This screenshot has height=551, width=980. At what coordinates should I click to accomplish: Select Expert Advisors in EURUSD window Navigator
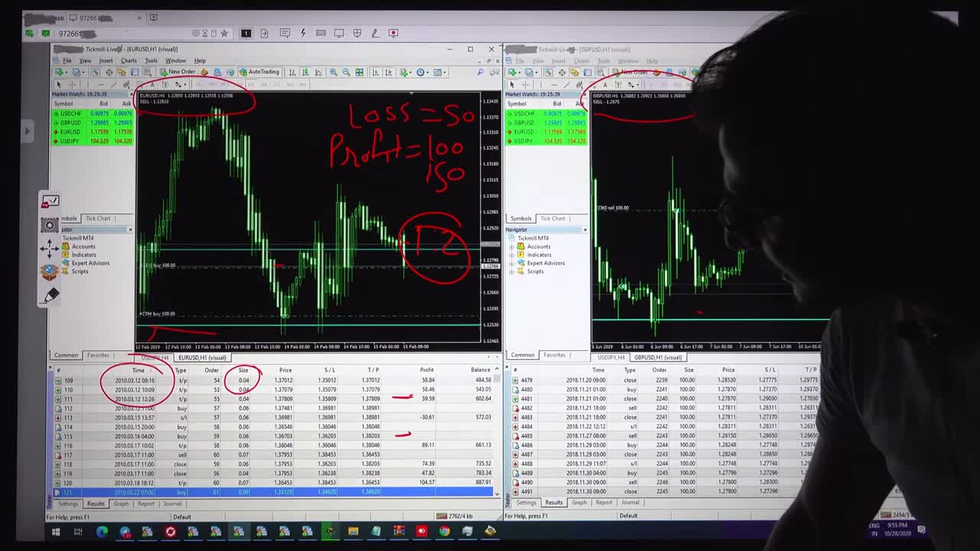tap(90, 263)
